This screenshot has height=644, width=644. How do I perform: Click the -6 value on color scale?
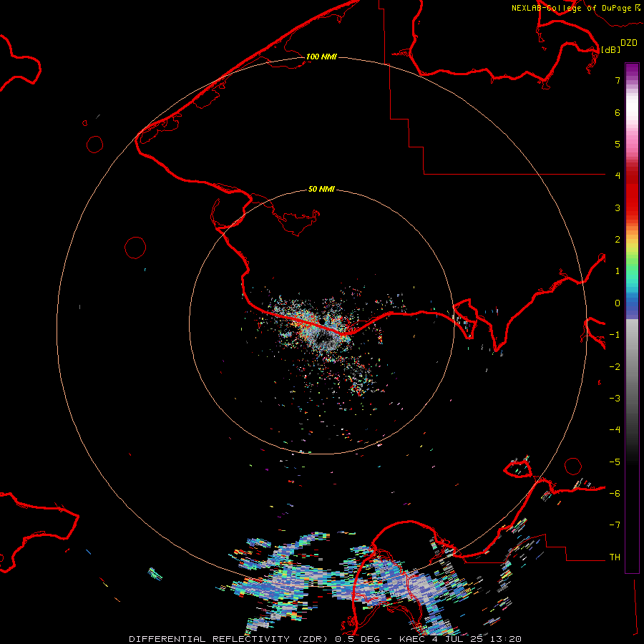[615, 494]
